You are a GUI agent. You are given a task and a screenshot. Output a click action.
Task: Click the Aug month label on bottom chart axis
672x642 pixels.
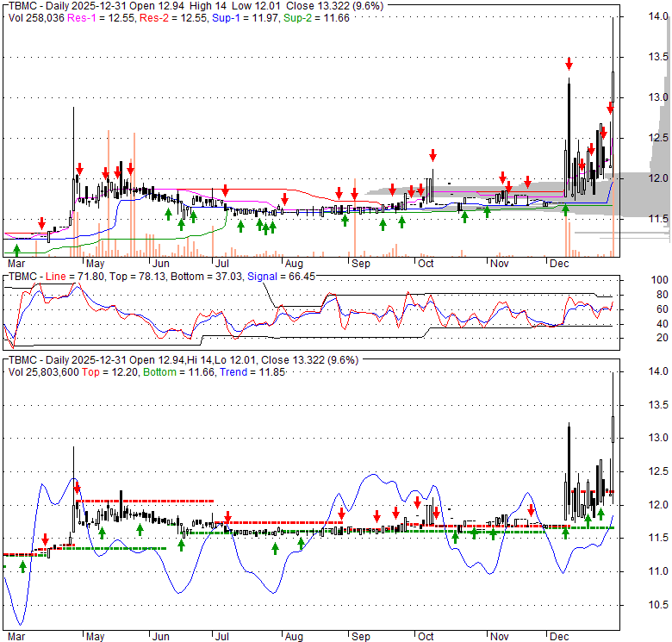point(294,637)
